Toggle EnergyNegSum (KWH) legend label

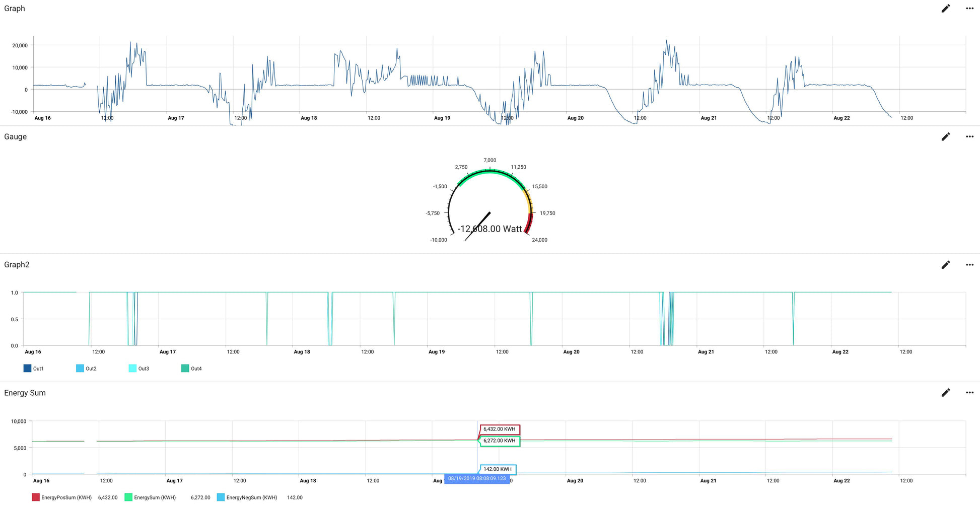[x=251, y=497]
